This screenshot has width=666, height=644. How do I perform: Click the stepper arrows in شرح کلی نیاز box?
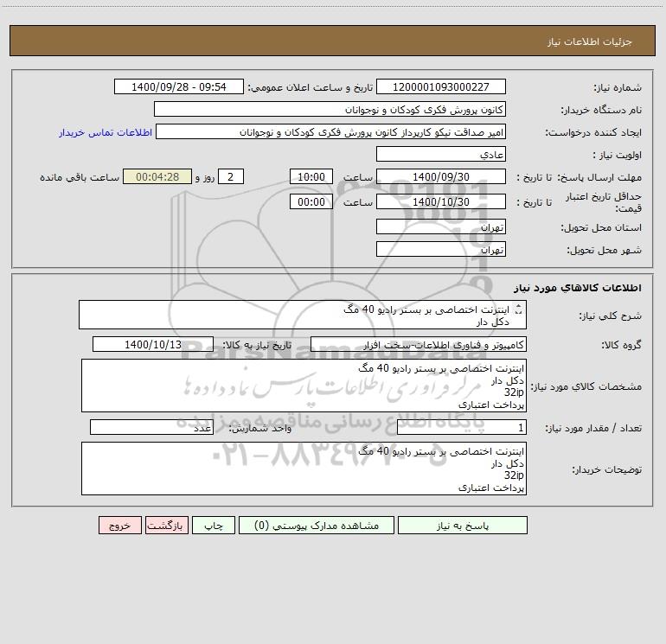tap(518, 310)
